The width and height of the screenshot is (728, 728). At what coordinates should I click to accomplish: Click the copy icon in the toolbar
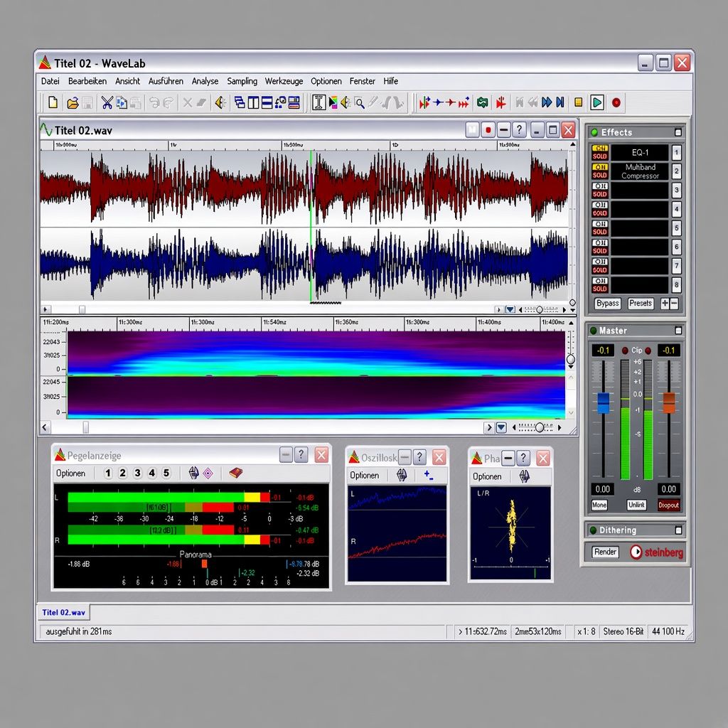point(122,102)
